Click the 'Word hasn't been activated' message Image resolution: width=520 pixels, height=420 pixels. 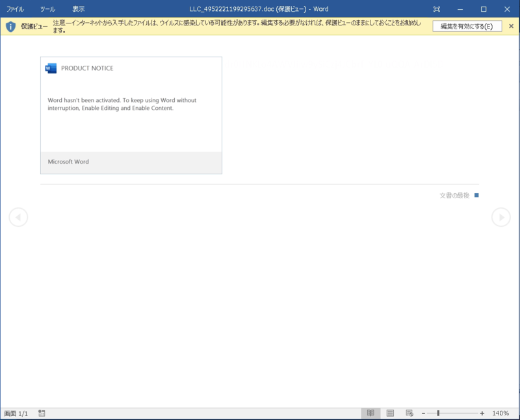(x=122, y=104)
